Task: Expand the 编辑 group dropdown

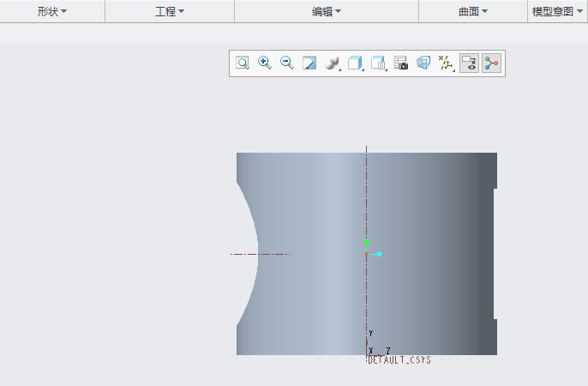Action: point(327,11)
